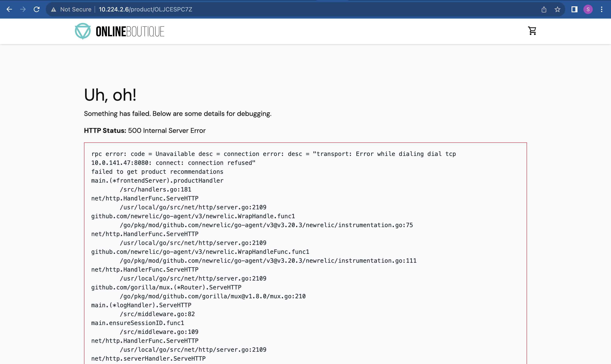Open the shopping cart

tap(532, 31)
